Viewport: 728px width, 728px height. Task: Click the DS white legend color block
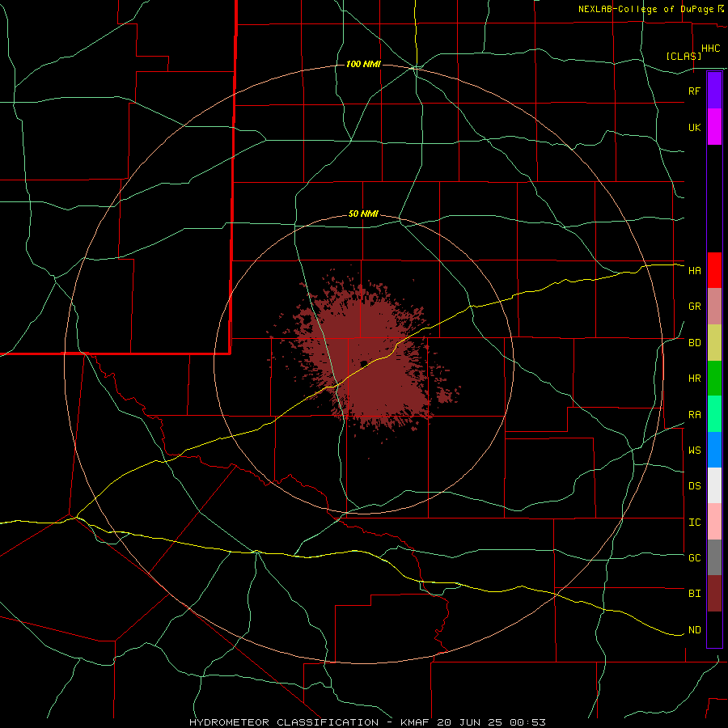[x=714, y=485]
